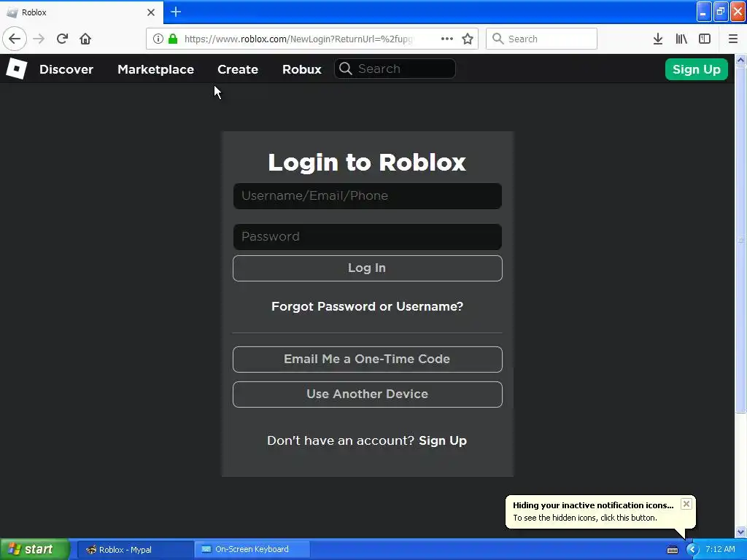
Task: Show hidden tray icons arrow
Action: 692,550
